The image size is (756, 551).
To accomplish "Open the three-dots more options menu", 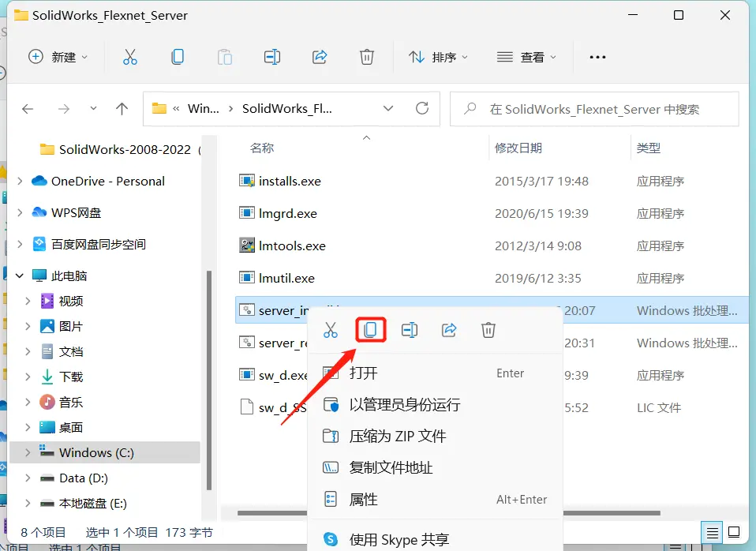I will point(597,57).
